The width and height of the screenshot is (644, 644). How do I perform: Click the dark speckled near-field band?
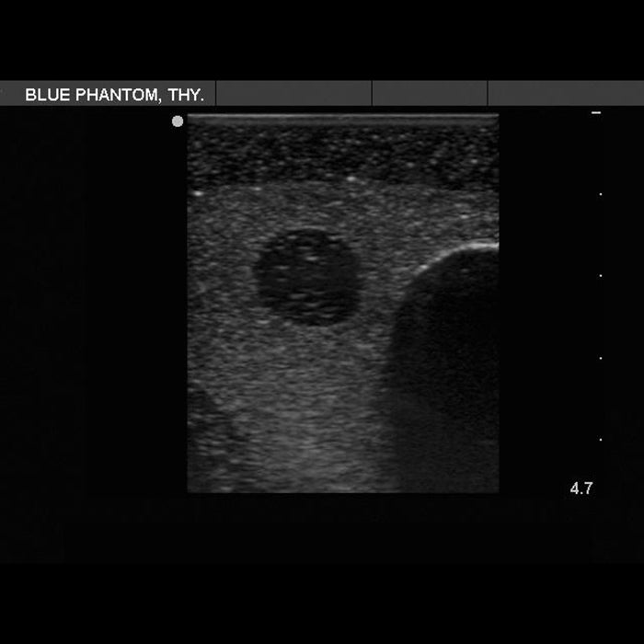click(342, 152)
